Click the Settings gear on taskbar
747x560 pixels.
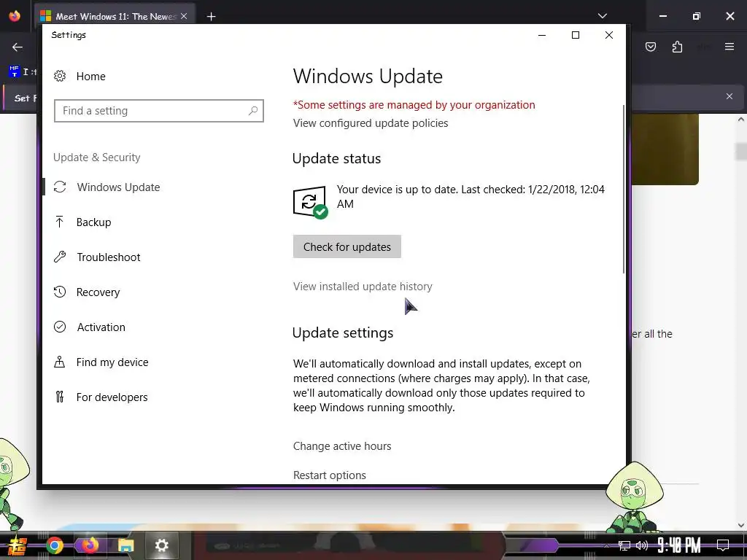click(161, 545)
